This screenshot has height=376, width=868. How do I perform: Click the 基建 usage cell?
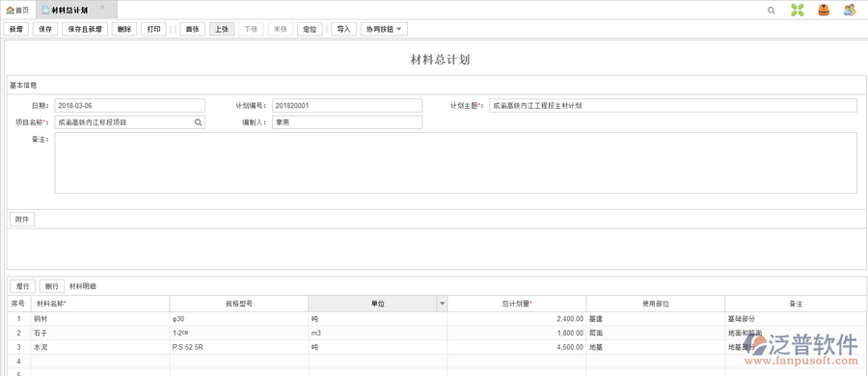(656, 319)
